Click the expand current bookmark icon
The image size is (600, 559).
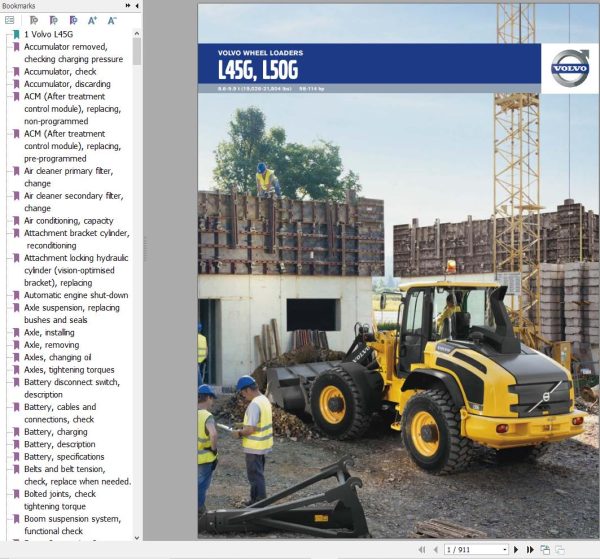point(34,20)
